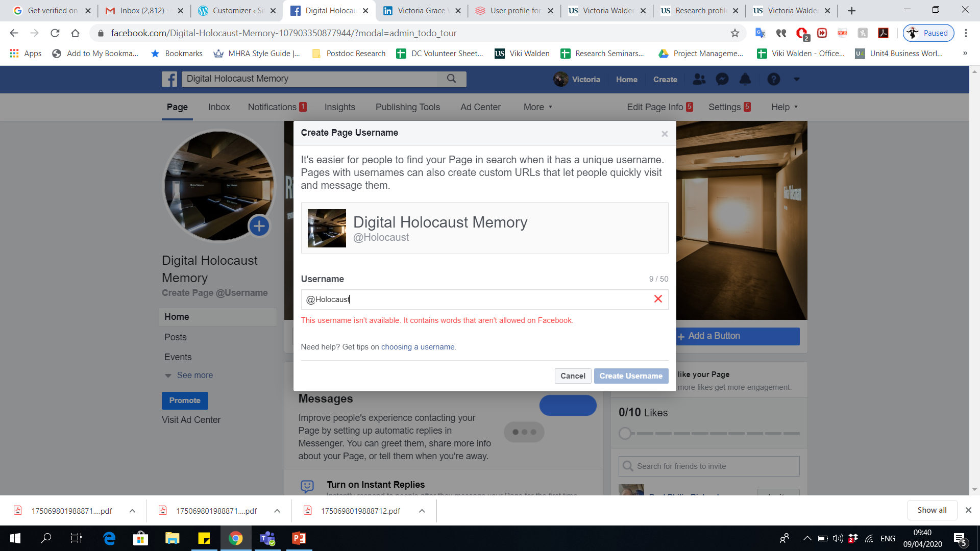The width and height of the screenshot is (980, 551).
Task: Open the Ad Center tab
Action: tap(480, 107)
